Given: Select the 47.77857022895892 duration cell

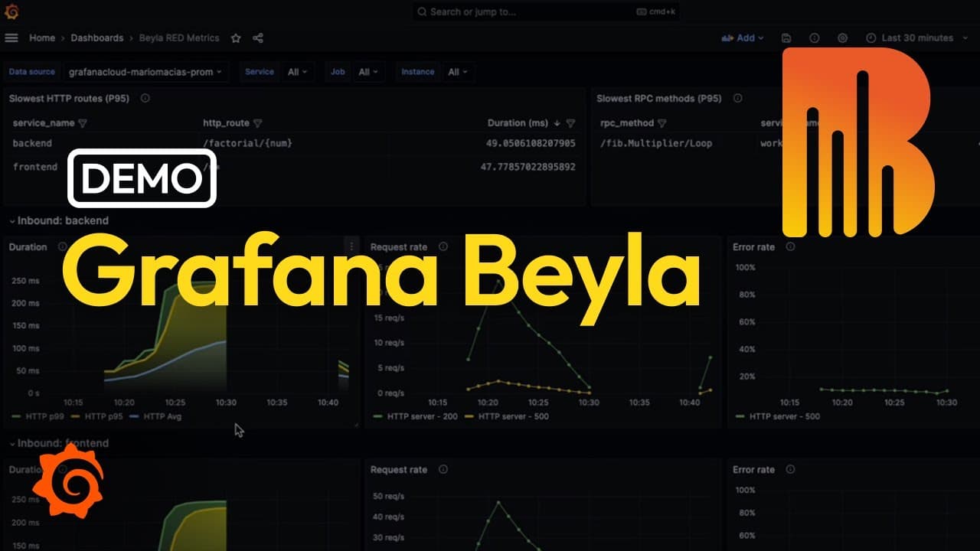Looking at the screenshot, I should (528, 166).
